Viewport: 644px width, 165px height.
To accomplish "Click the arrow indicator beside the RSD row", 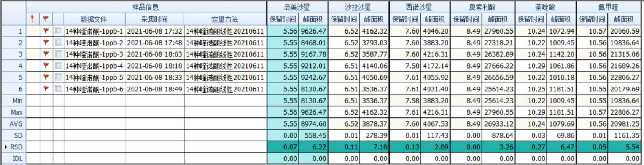I will [6, 147].
